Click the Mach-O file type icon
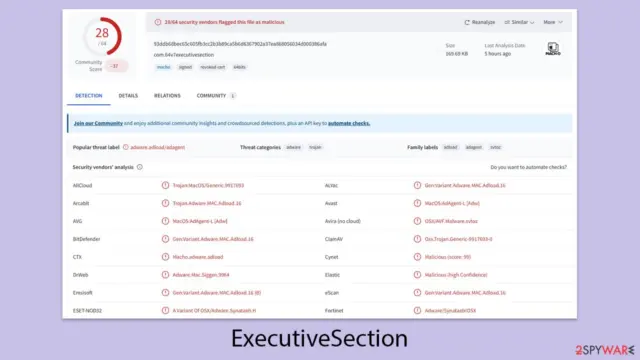 [x=553, y=49]
